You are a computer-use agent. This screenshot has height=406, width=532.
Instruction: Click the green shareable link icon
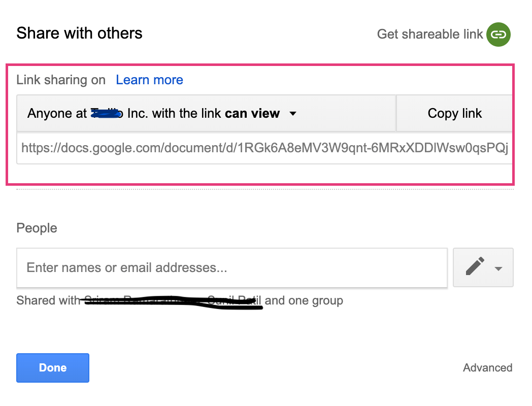pos(498,35)
